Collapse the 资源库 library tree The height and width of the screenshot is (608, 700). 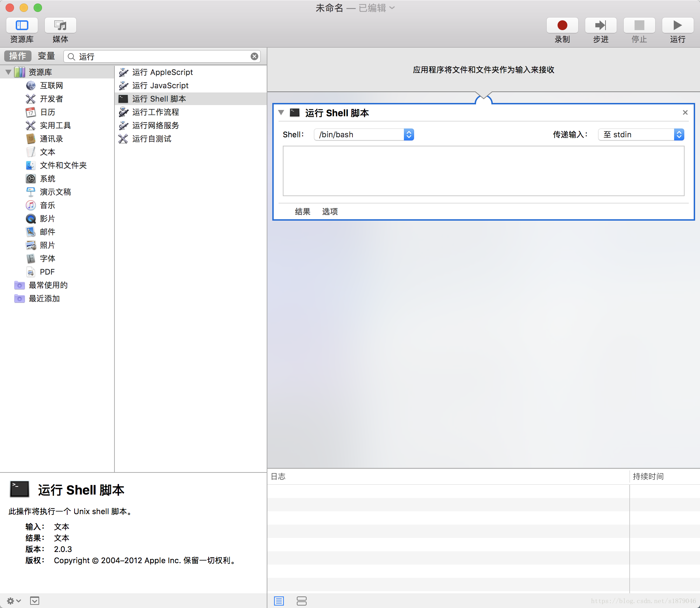click(x=8, y=72)
